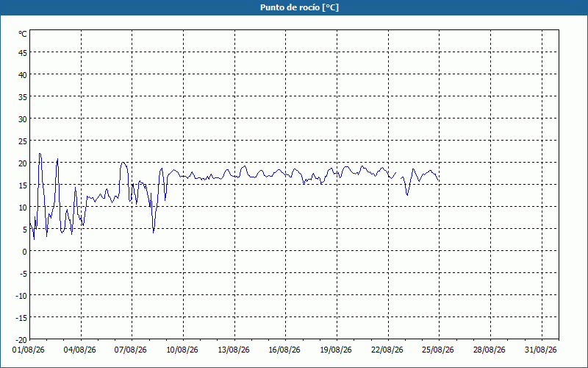This screenshot has width=588, height=368.
Task: Click the 22/08/26 date label
Action: tap(387, 350)
